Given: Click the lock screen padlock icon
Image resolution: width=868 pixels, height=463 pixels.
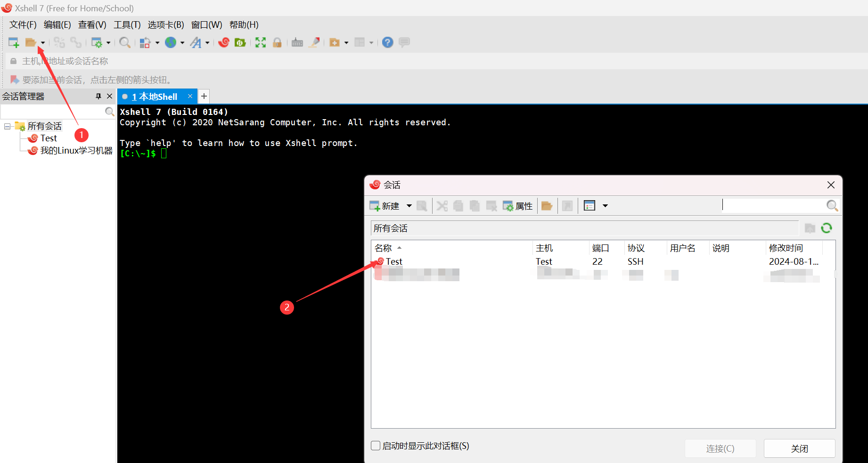Looking at the screenshot, I should pos(277,42).
